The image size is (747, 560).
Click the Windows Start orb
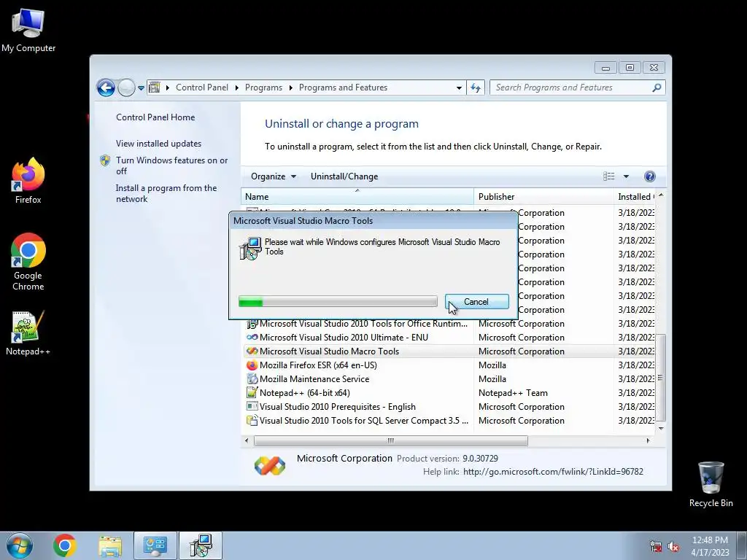pyautogui.click(x=20, y=545)
